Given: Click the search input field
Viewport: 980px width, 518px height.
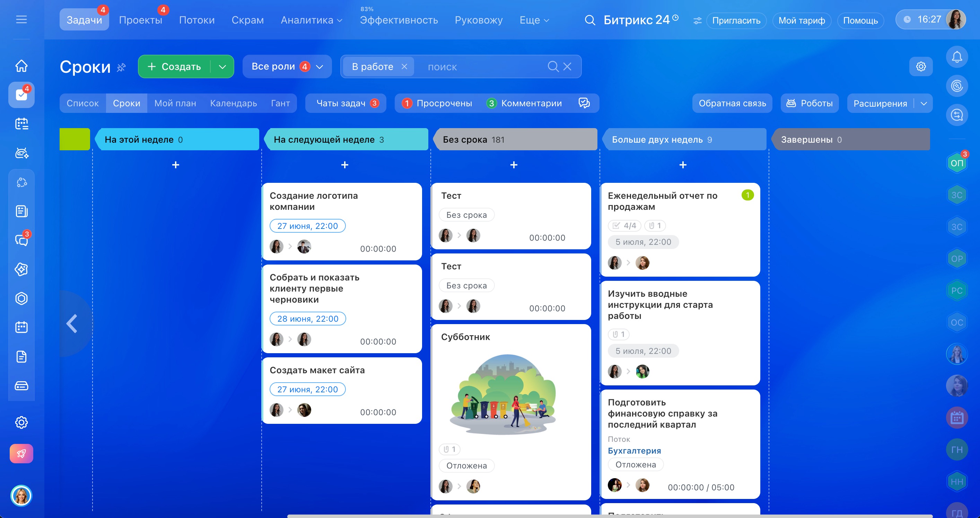Looking at the screenshot, I should [483, 67].
